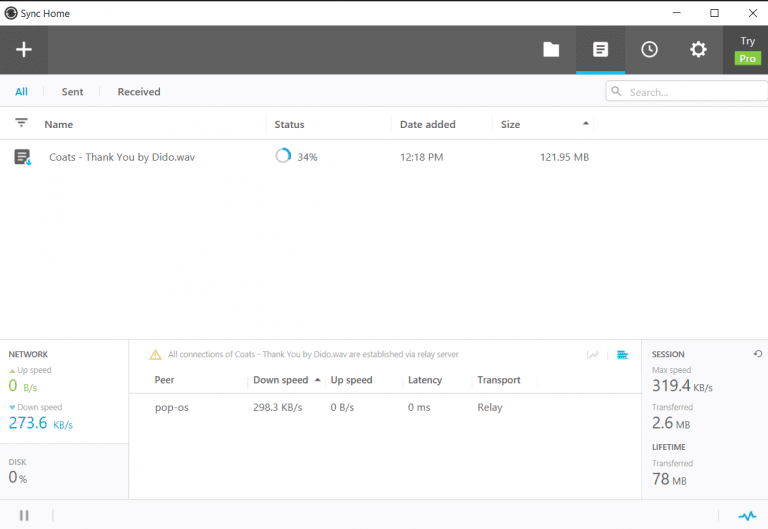Click the Try Pro button

point(747,50)
